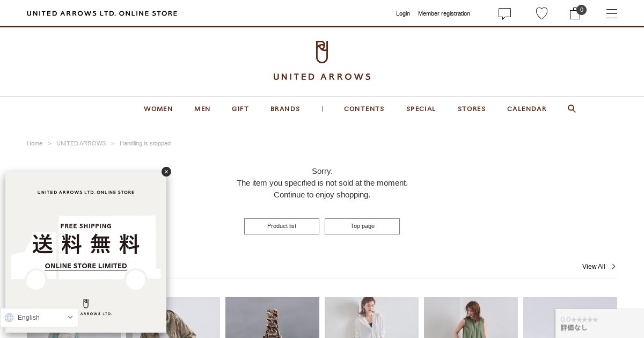
Task: Click the View All arrow chevron
Action: coord(613,267)
